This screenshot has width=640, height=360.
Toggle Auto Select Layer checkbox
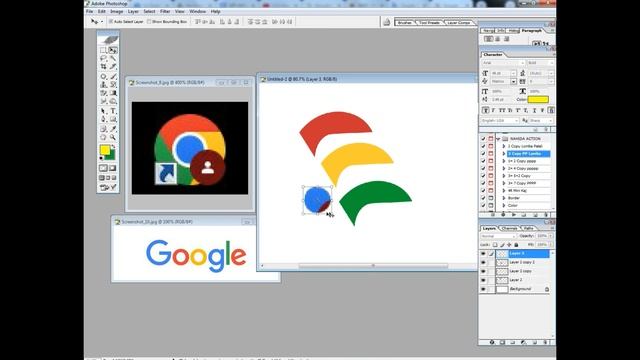[x=111, y=22]
